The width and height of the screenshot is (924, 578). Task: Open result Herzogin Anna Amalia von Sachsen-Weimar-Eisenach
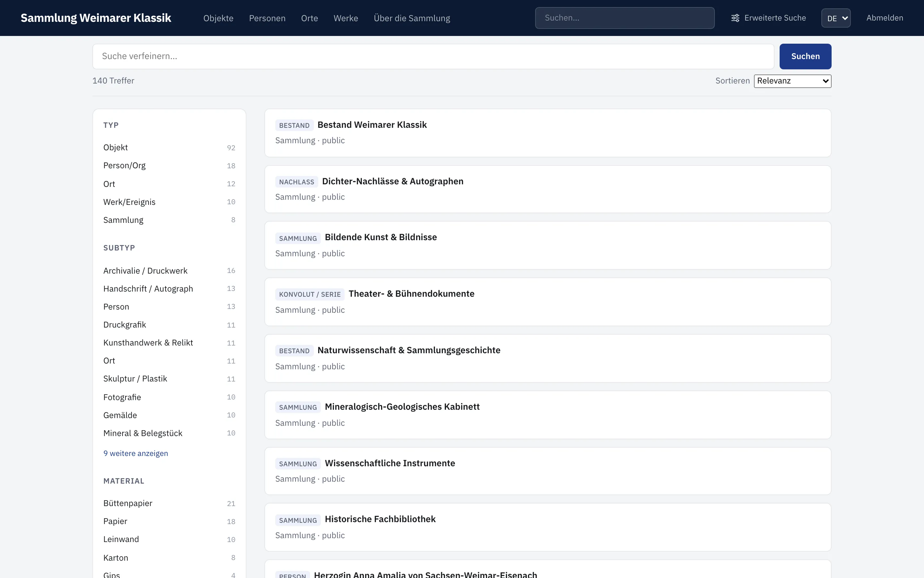pos(425,574)
